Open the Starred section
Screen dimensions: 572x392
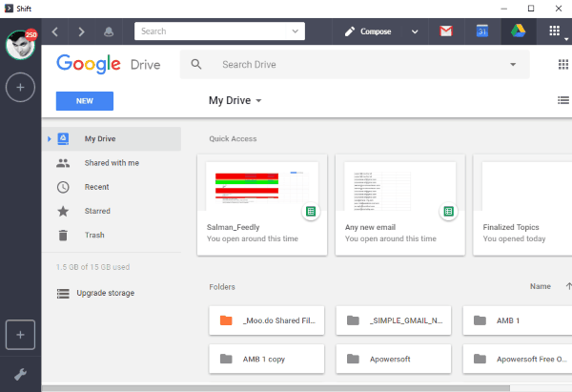coord(96,211)
